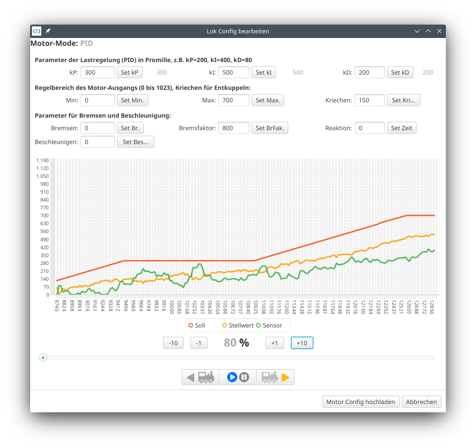The width and height of the screenshot is (476, 448).
Task: Increase speed by 1 percent
Action: [x=274, y=343]
